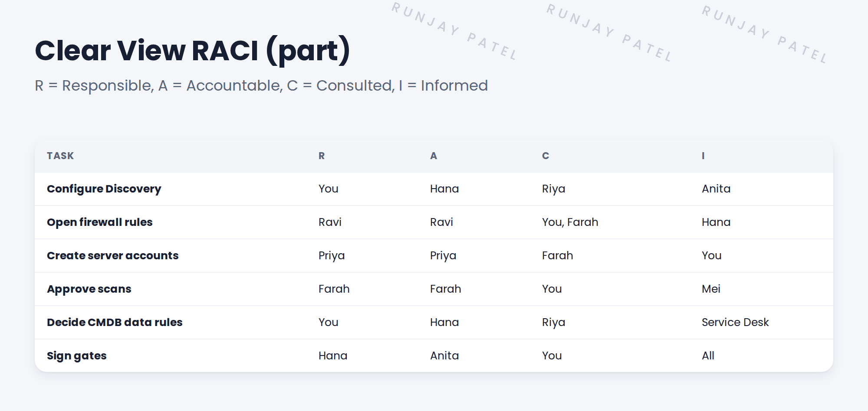Click 'Farah' in A column of Approve scans
This screenshot has height=411, width=868.
(446, 289)
